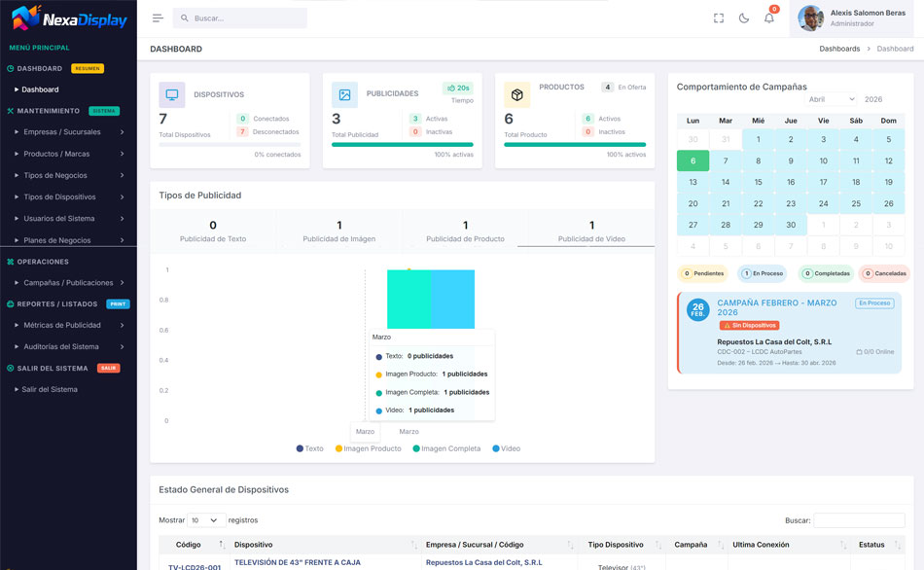Click the Productos box icon
Image resolution: width=924 pixels, height=570 pixels.
(x=516, y=94)
